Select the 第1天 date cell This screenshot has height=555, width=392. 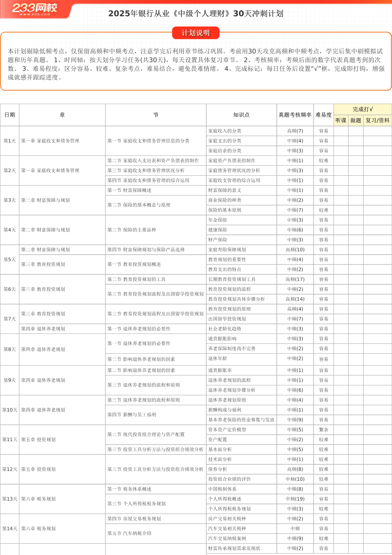(9, 141)
